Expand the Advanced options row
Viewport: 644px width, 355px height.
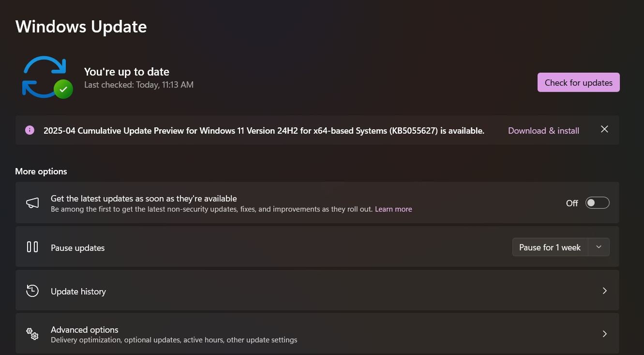point(604,334)
